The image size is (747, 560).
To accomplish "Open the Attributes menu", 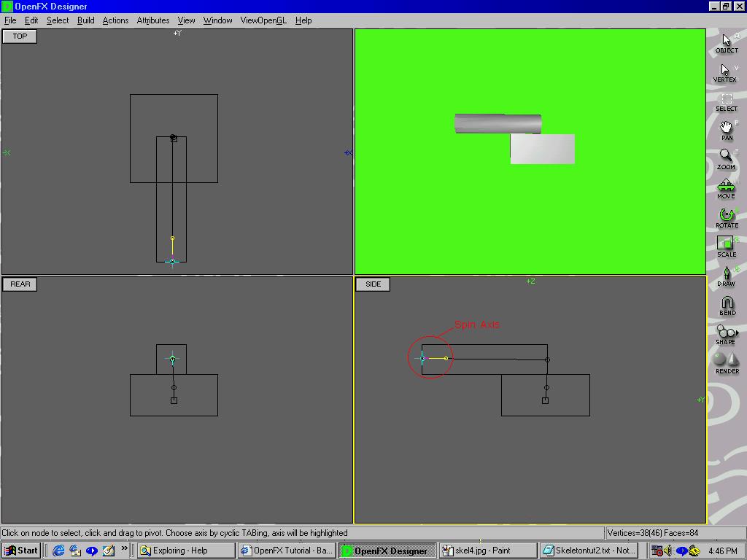I will [152, 20].
